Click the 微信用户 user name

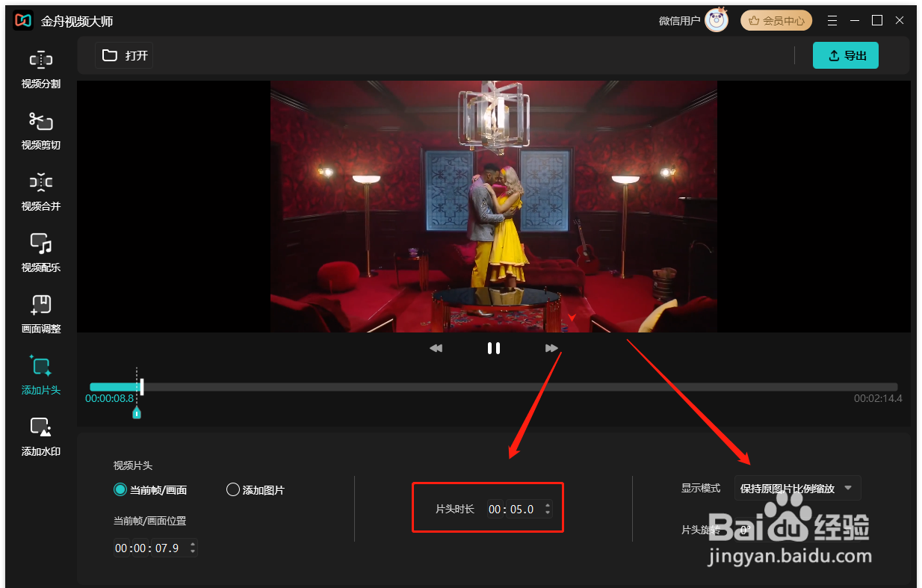coord(679,21)
